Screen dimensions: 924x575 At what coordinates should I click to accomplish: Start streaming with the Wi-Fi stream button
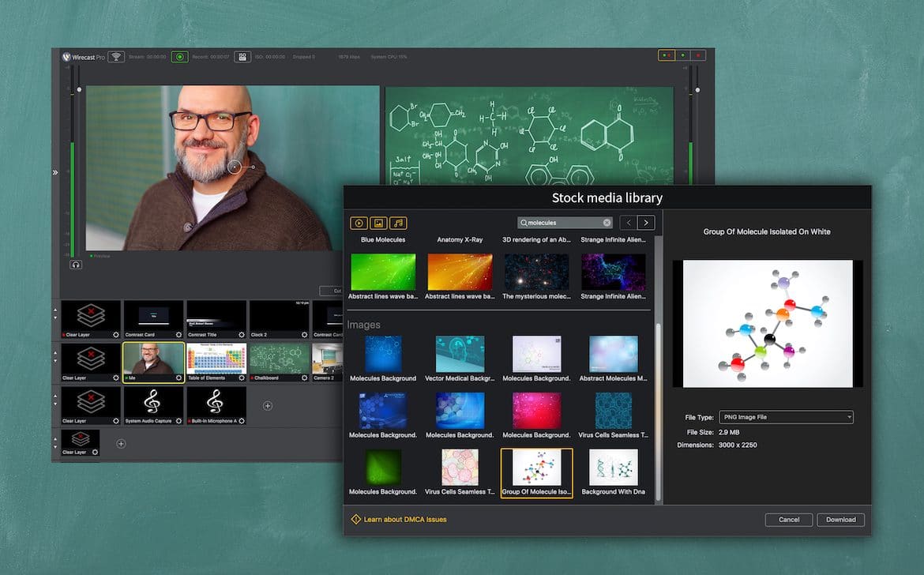coord(116,57)
